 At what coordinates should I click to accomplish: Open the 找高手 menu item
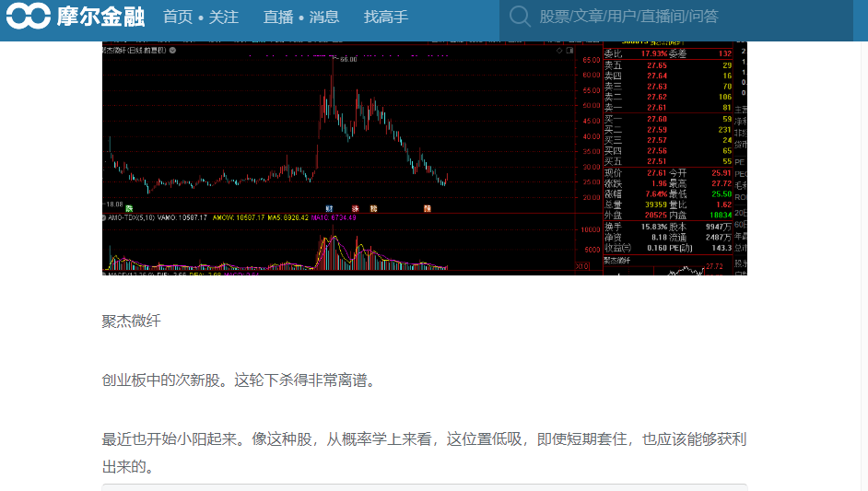[386, 18]
